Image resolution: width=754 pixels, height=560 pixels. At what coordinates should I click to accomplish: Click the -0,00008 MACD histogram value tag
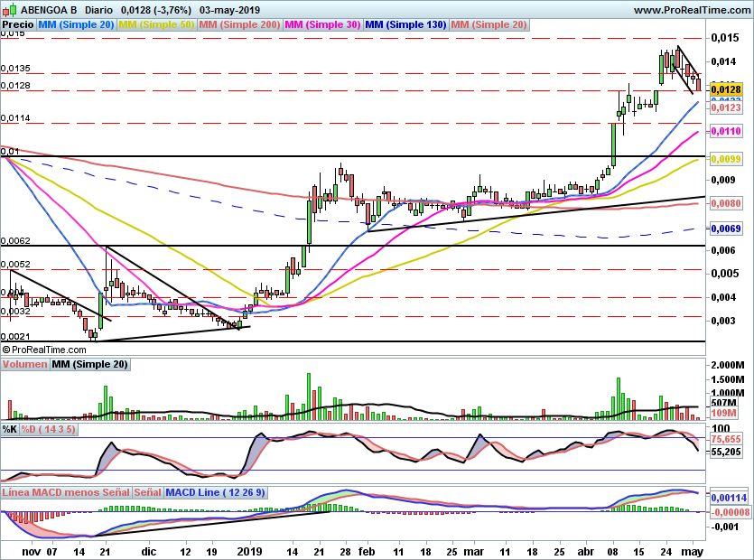(731, 512)
